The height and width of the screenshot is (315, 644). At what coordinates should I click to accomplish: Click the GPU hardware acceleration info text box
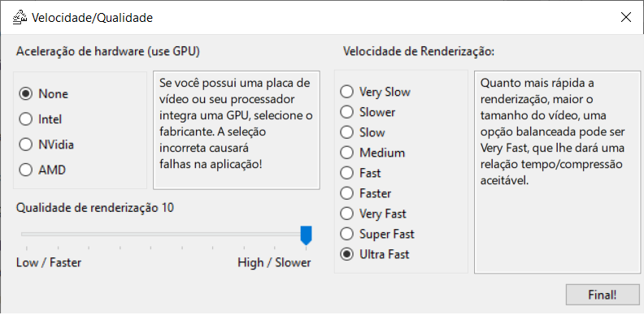237,130
